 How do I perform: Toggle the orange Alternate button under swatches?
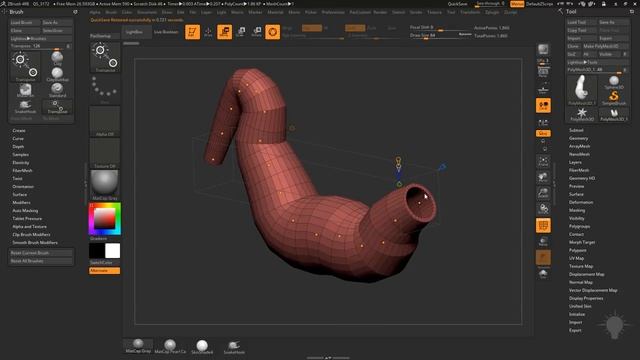104,271
